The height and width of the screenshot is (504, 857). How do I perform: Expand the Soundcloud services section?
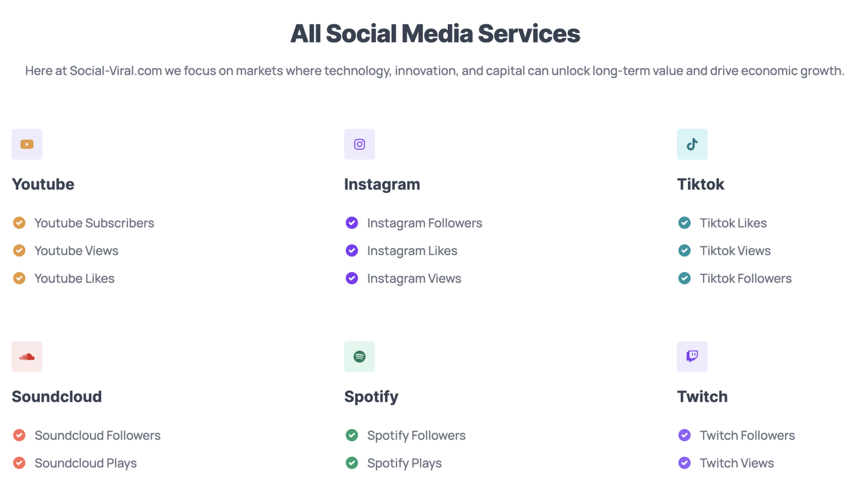tap(57, 395)
